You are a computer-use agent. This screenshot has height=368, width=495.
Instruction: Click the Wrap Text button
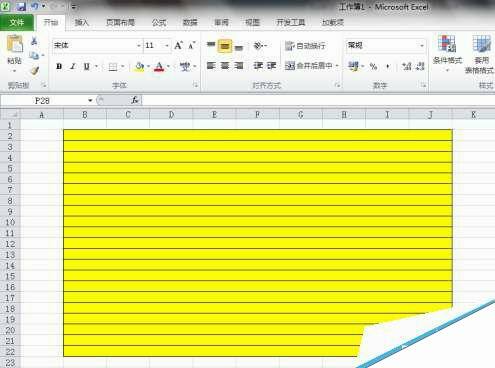click(305, 46)
